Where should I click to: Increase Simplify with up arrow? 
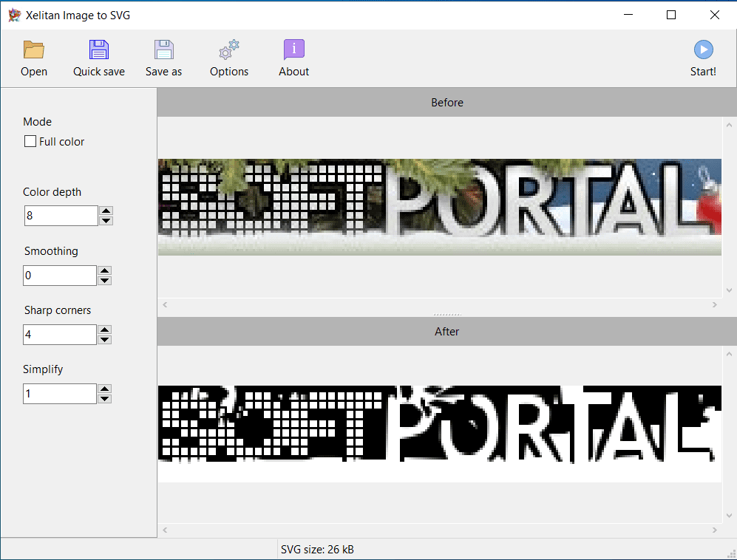point(105,389)
